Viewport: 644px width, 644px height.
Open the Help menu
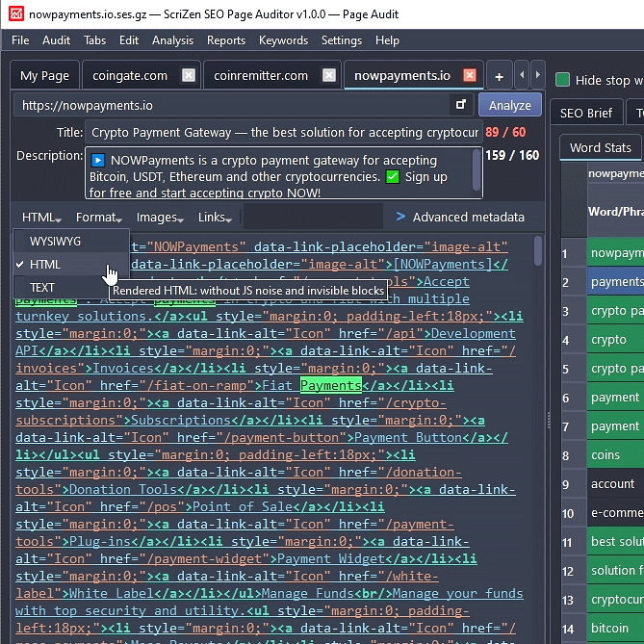click(387, 40)
